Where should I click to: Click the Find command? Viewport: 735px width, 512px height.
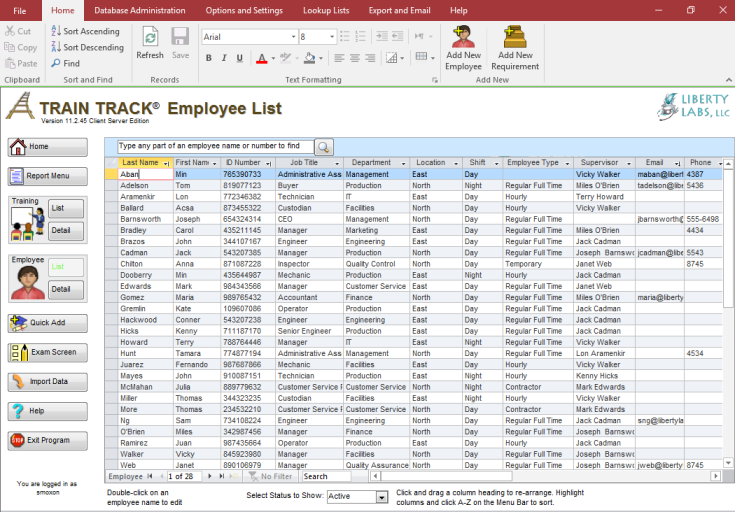coord(66,63)
